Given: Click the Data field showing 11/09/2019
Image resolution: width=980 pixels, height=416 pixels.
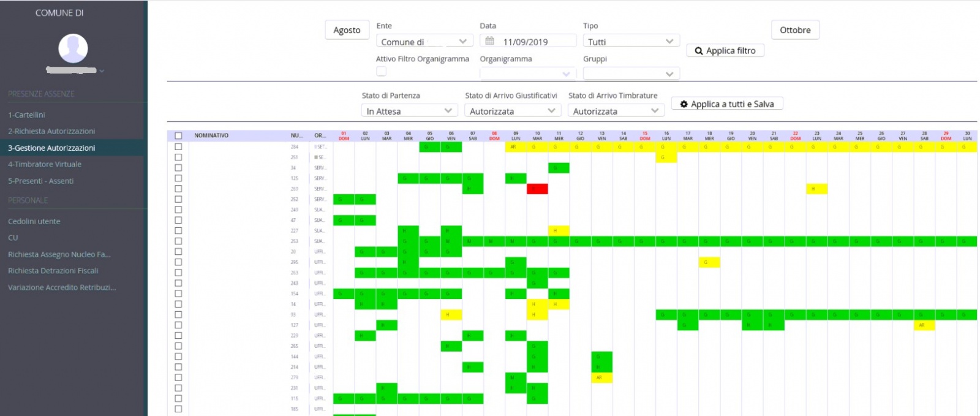Looking at the screenshot, I should [533, 42].
